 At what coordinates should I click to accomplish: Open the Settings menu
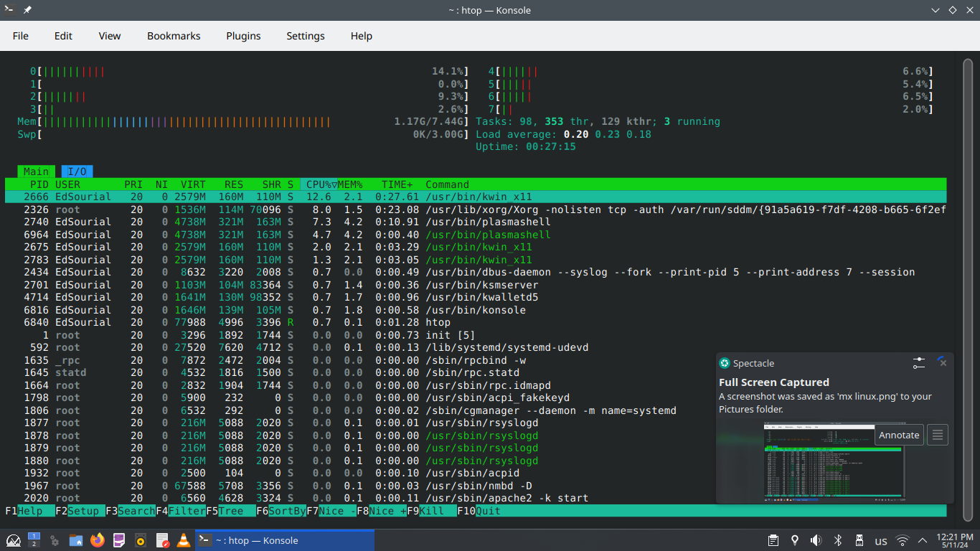tap(306, 36)
